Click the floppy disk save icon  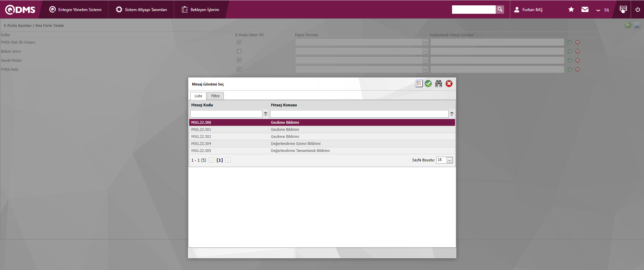click(637, 25)
